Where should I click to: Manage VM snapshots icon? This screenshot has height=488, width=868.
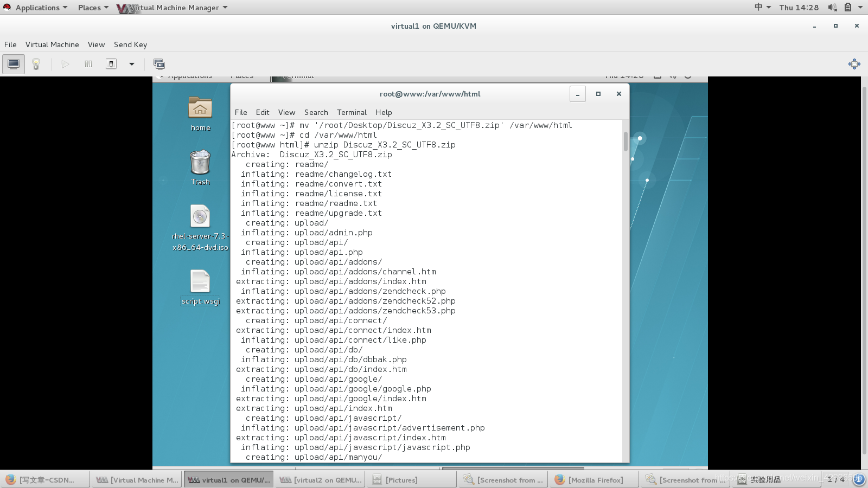[159, 64]
